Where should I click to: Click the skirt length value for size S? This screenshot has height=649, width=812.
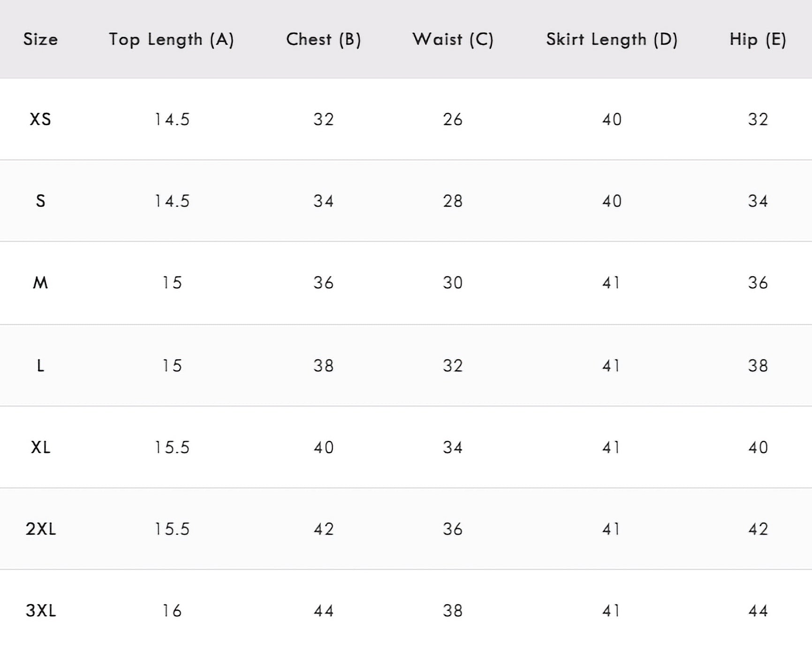[612, 201]
